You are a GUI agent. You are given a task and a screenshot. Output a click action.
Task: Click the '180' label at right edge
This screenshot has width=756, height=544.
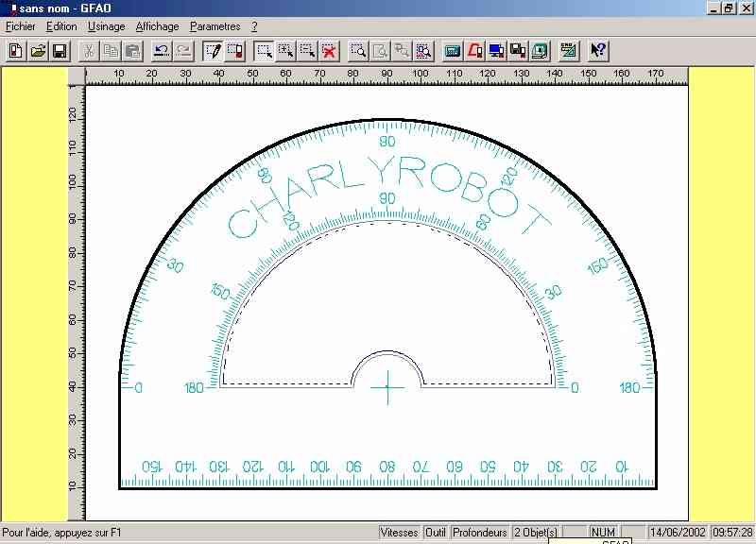629,388
